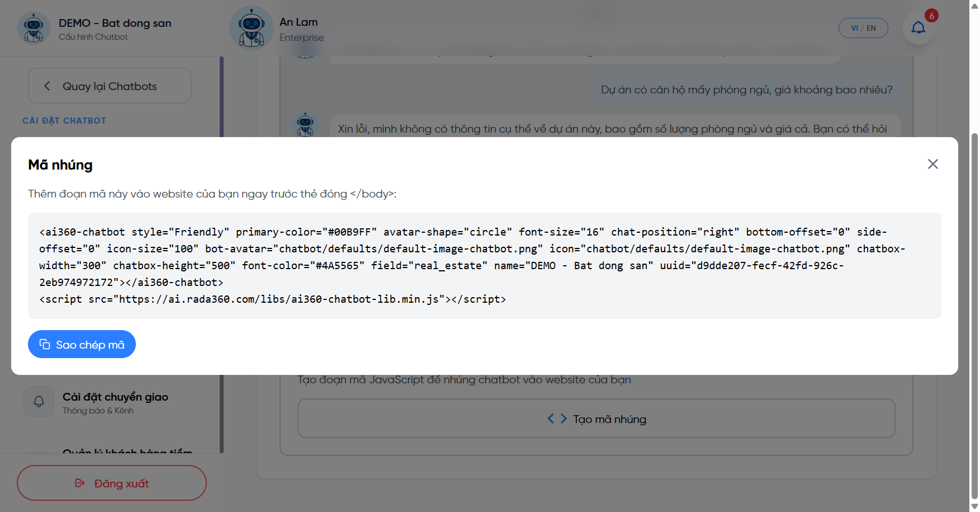Click the DEMO chatbot avatar icon

click(34, 28)
